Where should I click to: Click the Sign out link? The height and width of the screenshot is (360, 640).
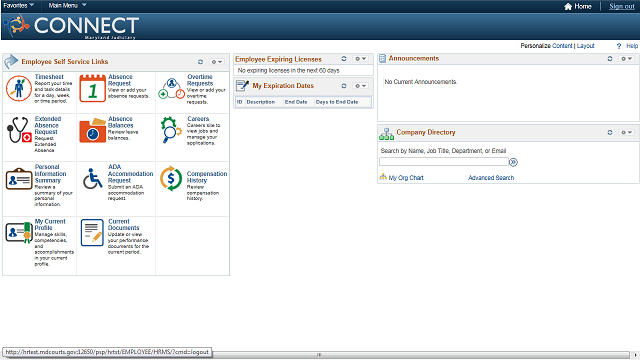point(622,6)
